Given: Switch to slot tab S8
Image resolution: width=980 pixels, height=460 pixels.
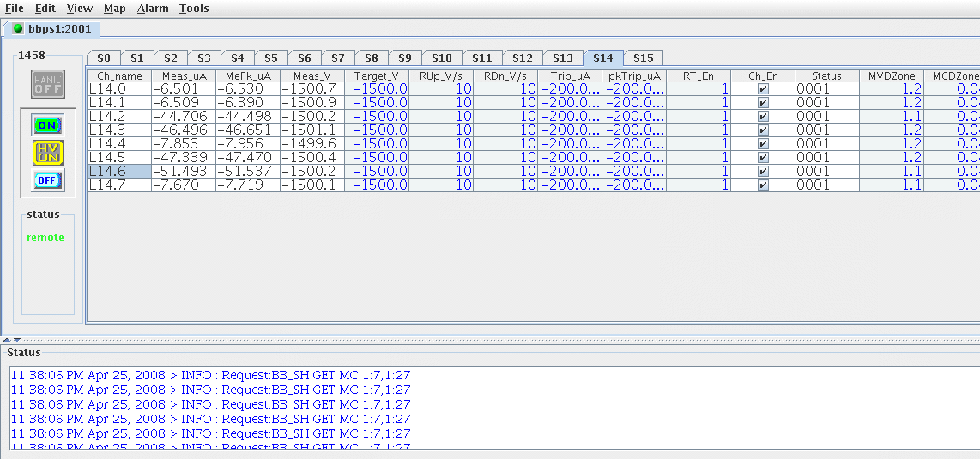Looking at the screenshot, I should (x=372, y=57).
